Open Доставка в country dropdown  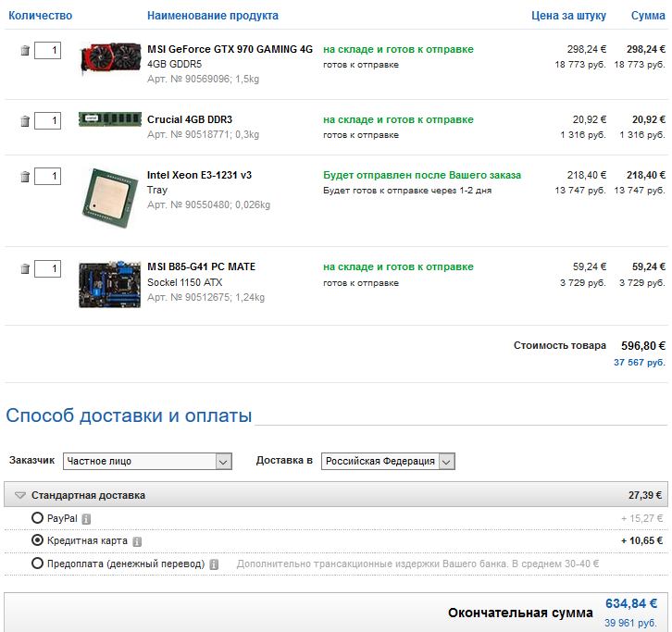click(x=388, y=461)
